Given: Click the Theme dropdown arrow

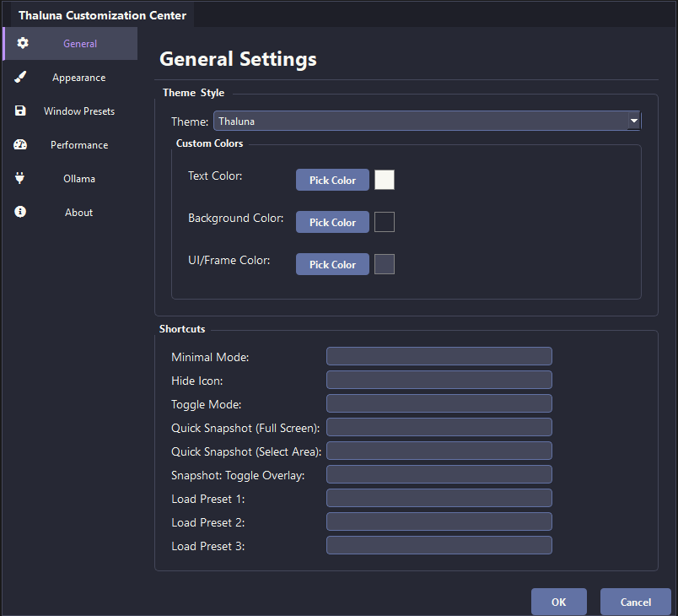Looking at the screenshot, I should [x=633, y=121].
